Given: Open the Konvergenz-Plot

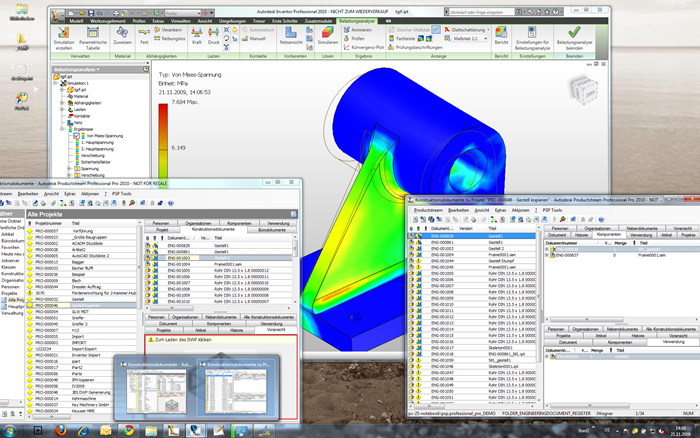Looking at the screenshot, I should tap(364, 47).
